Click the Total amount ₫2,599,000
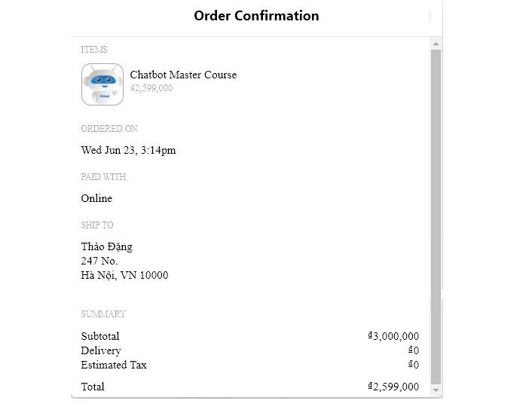 393,387
